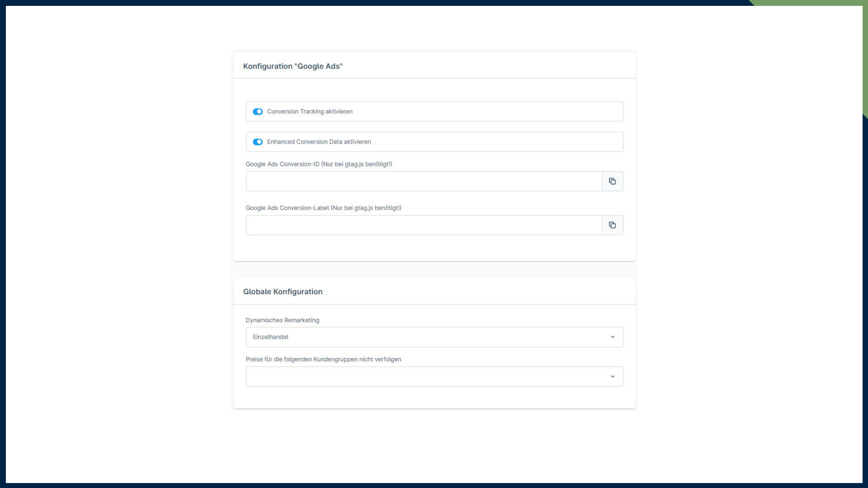Click the 'Conversion Tracking aktivieren' label text

click(309, 112)
